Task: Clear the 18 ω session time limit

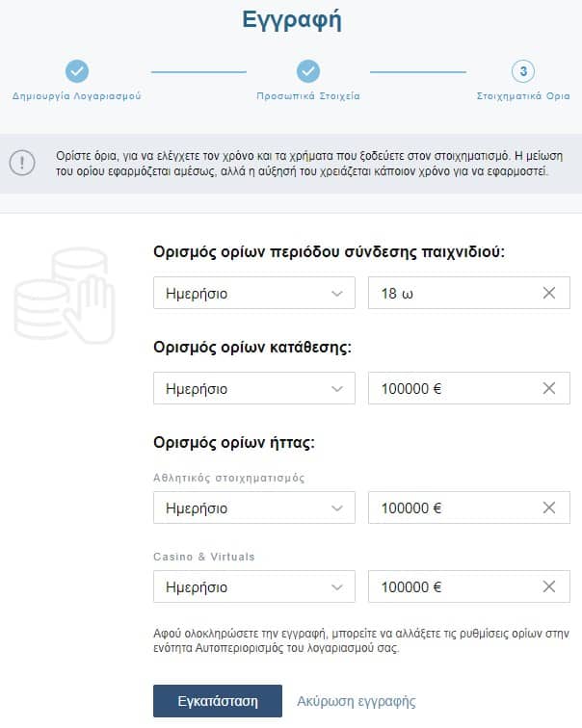Action: click(549, 294)
